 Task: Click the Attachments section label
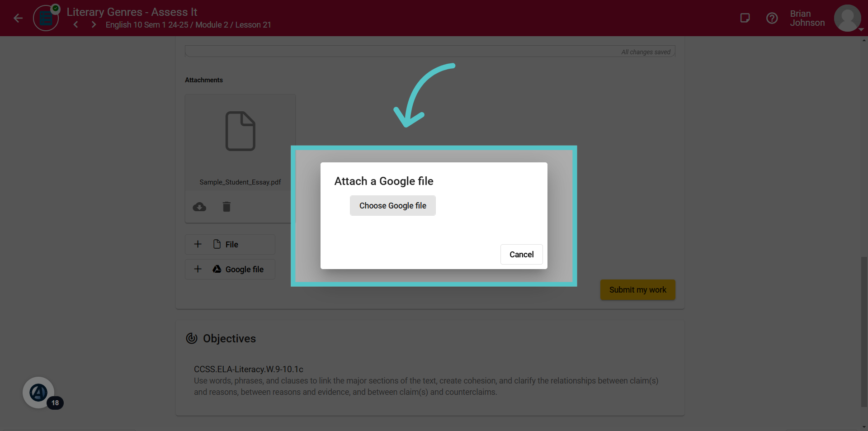(x=204, y=80)
